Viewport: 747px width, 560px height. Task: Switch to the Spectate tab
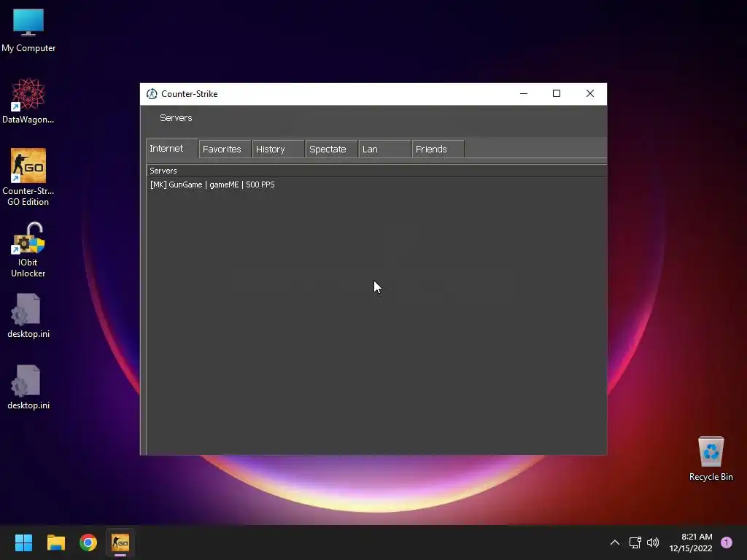click(x=332, y=149)
